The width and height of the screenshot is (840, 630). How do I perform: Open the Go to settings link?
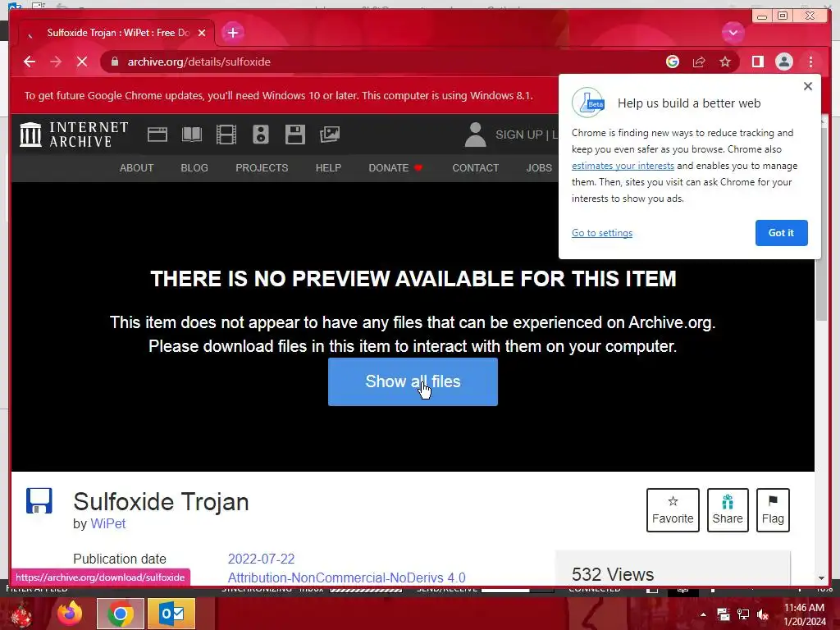click(x=602, y=232)
